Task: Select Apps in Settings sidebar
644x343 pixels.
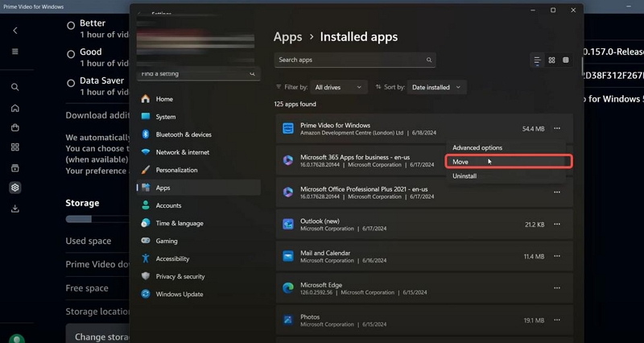Action: 198,188
